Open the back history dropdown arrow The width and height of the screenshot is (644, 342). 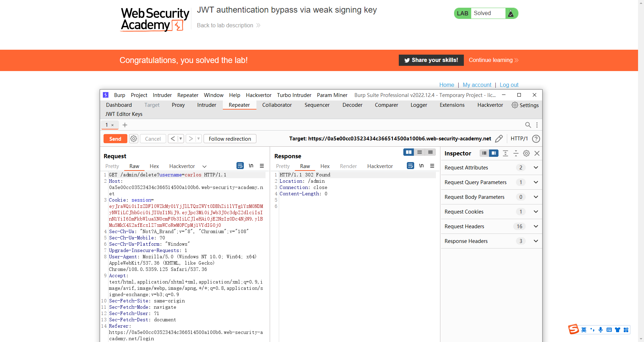[x=181, y=139]
